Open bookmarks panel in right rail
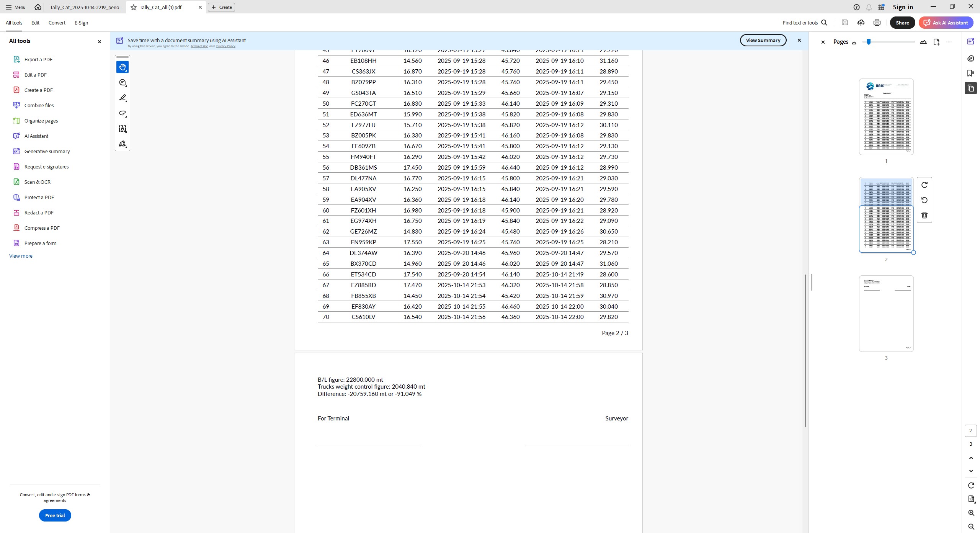Image resolution: width=980 pixels, height=533 pixels. (970, 73)
